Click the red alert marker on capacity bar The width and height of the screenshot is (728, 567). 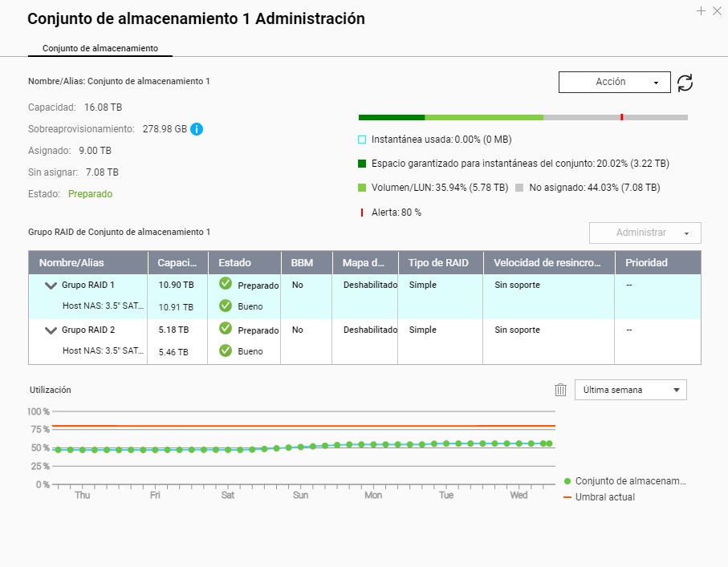click(621, 117)
